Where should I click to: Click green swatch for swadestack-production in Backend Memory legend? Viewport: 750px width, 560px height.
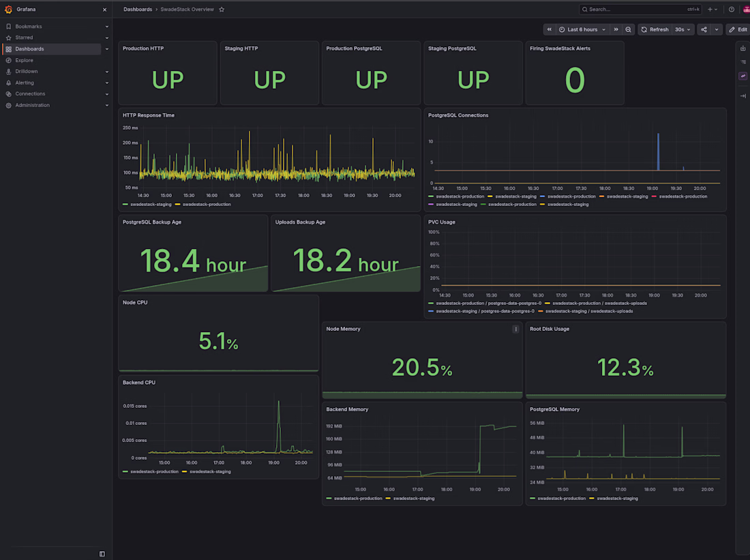coord(329,499)
